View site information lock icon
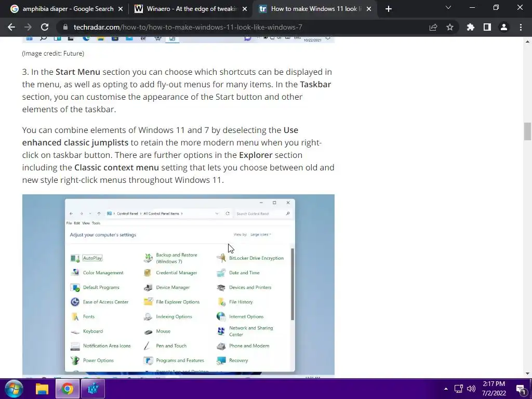This screenshot has height=399, width=532. coord(66,27)
